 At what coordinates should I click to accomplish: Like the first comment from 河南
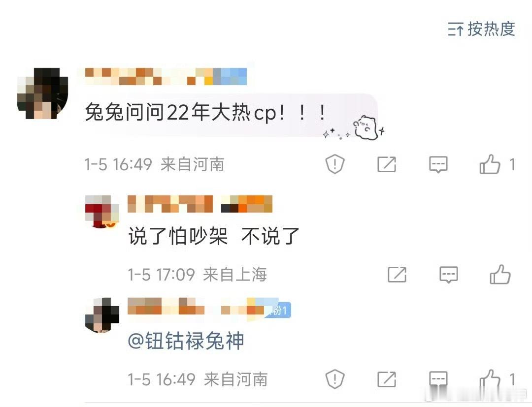click(490, 164)
